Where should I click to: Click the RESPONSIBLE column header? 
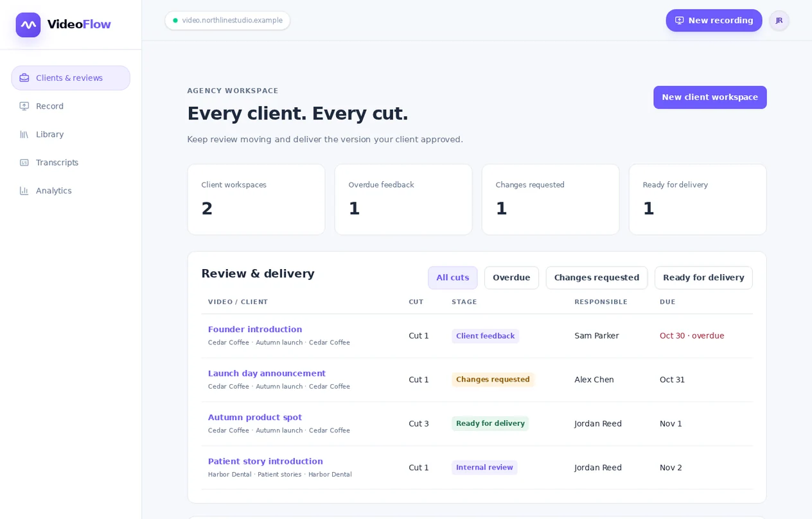(601, 302)
